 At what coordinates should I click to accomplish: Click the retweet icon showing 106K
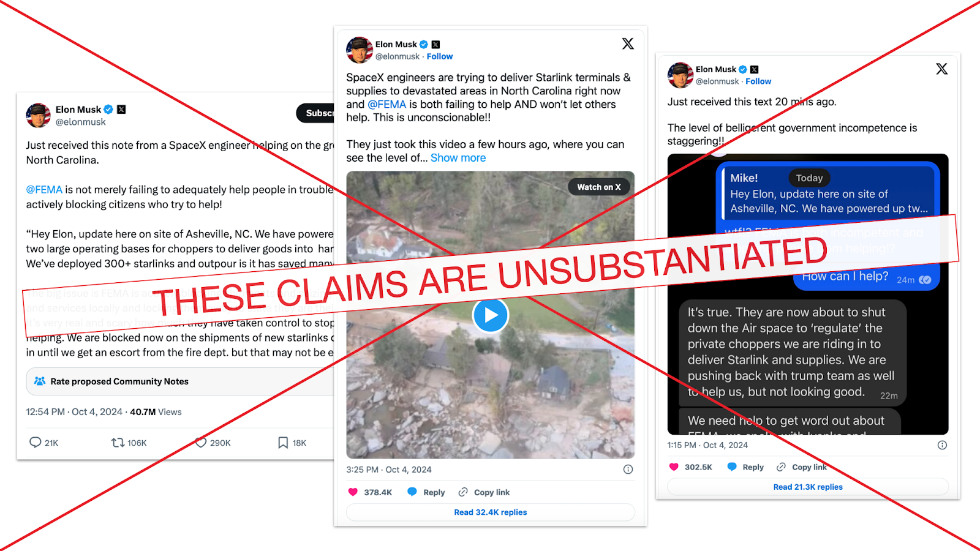118,442
